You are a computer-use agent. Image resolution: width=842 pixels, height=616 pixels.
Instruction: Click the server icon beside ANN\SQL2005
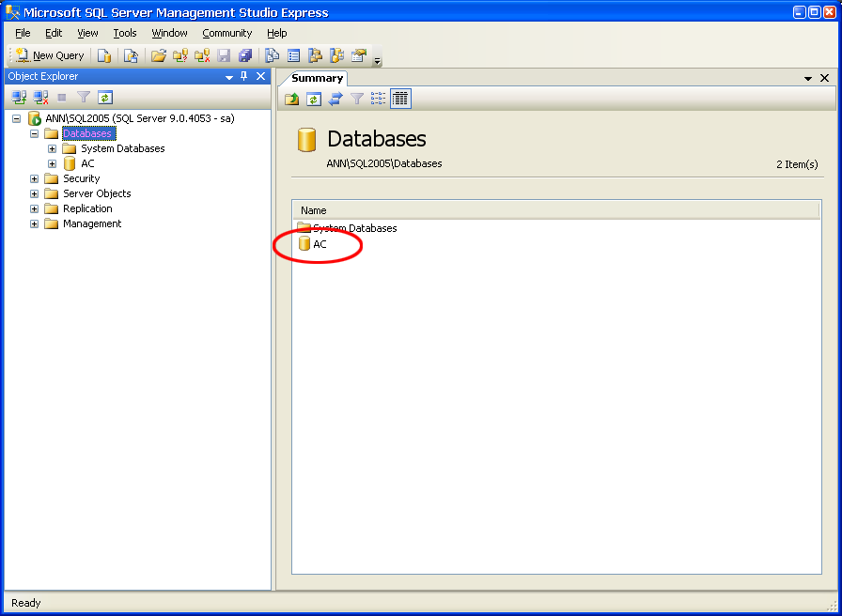pyautogui.click(x=34, y=118)
